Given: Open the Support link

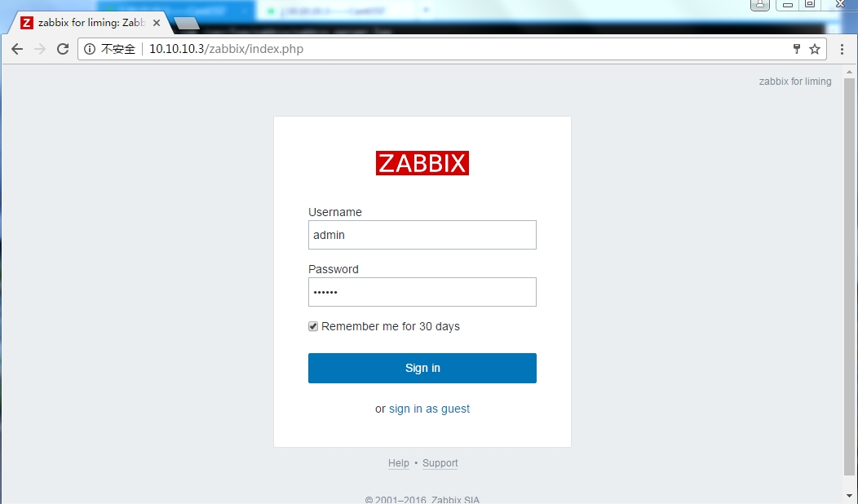Looking at the screenshot, I should click(440, 463).
